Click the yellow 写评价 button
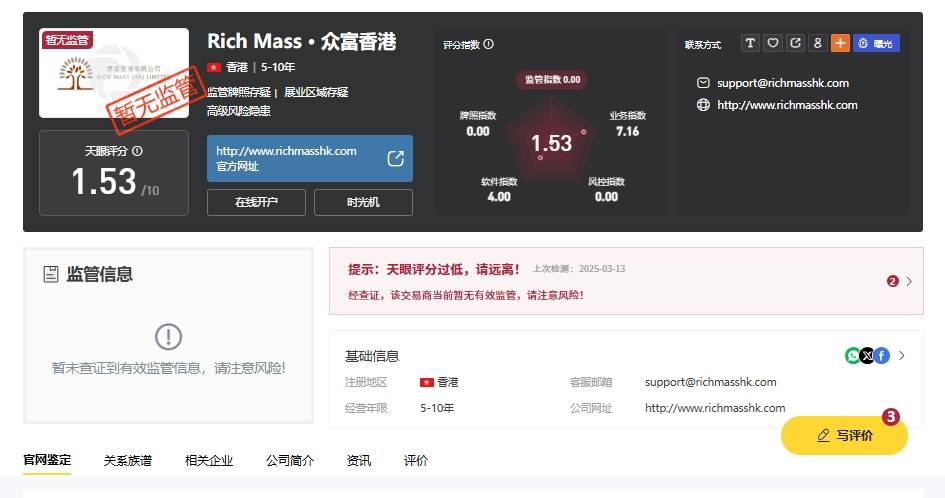The width and height of the screenshot is (945, 498). click(x=844, y=435)
